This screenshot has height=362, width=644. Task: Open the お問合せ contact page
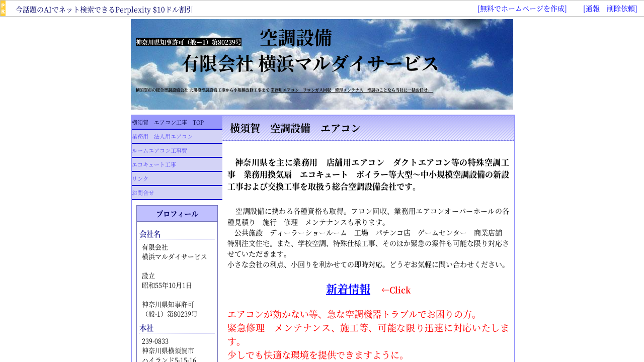point(143,193)
